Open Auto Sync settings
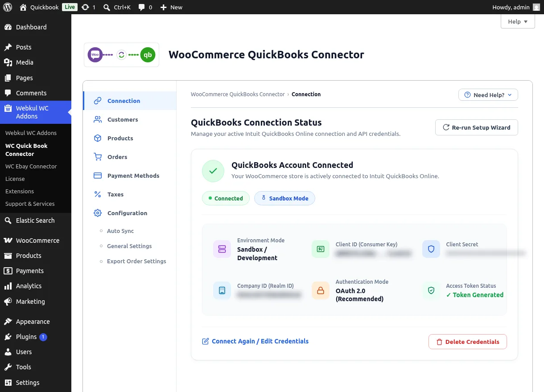 point(120,231)
